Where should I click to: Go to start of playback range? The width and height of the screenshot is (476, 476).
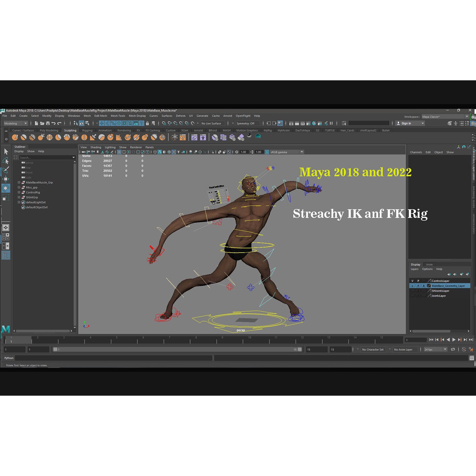[x=431, y=340]
